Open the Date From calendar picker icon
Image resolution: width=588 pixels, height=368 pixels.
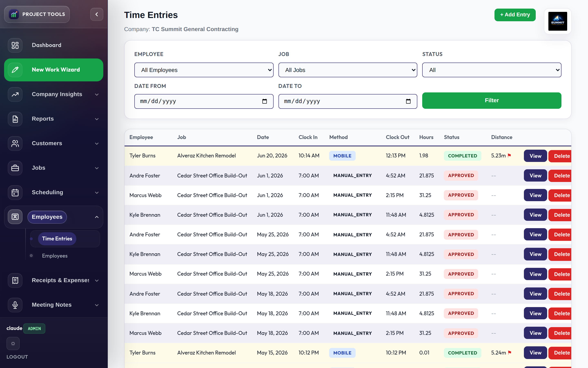click(265, 101)
